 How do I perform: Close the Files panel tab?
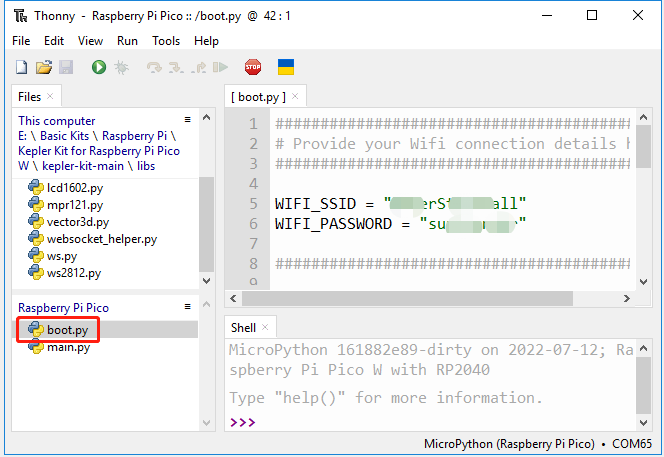coord(50,96)
